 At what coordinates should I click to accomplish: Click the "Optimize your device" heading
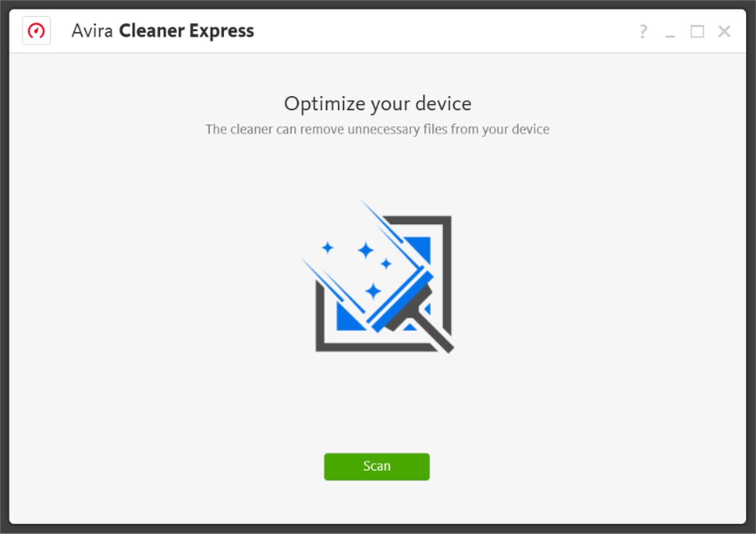[x=378, y=103]
